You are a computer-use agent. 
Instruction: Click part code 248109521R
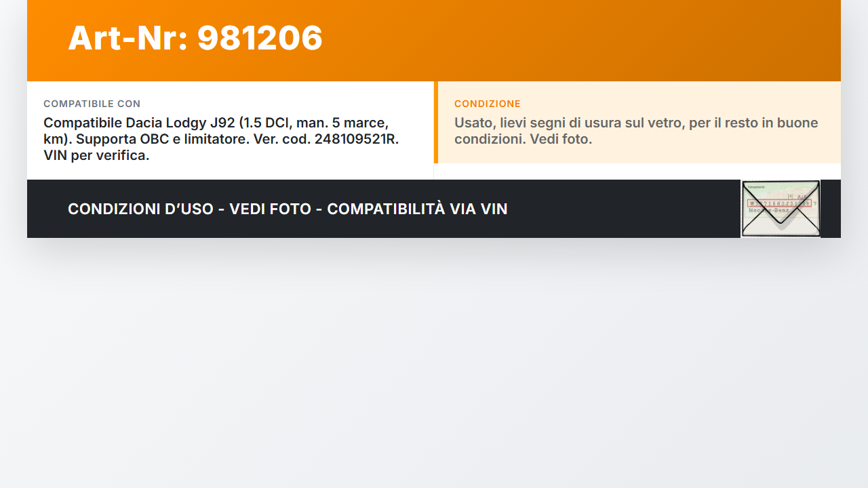coord(356,139)
